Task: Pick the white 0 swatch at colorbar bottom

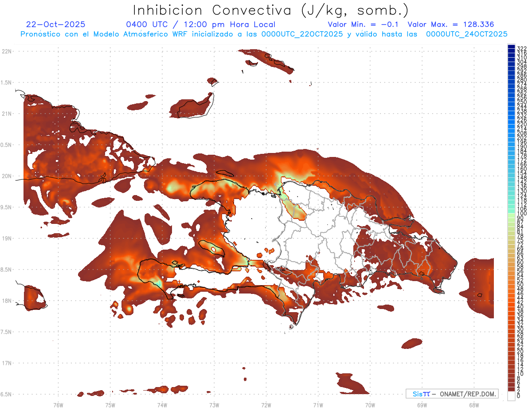Action: pos(511,396)
